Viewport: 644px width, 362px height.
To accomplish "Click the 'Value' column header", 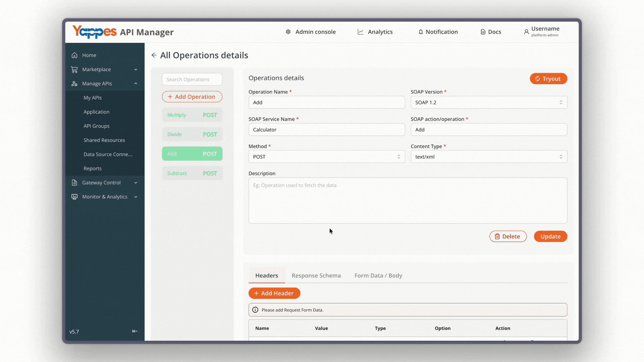I will click(x=321, y=328).
